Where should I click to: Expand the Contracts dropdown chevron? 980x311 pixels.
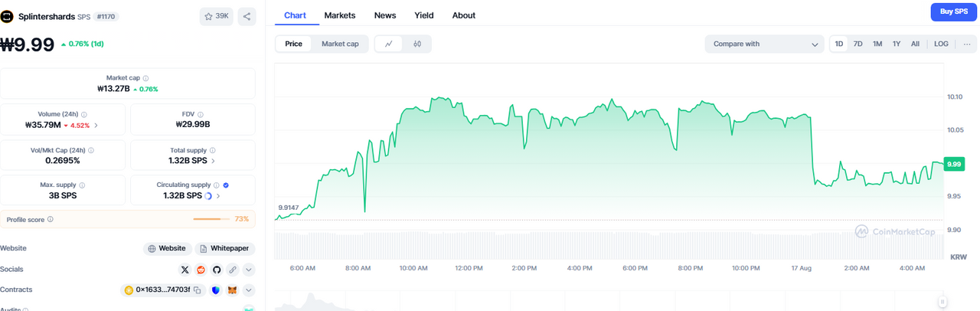pyautogui.click(x=248, y=290)
